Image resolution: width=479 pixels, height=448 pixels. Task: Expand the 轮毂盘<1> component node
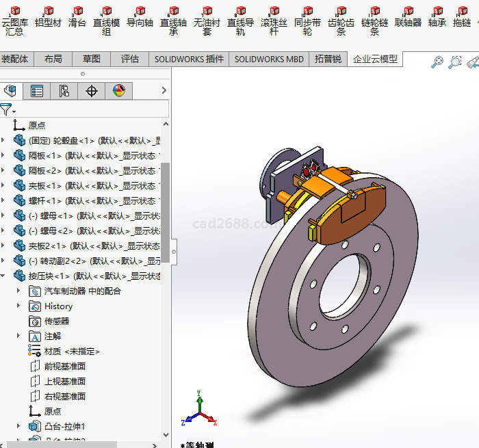[x=3, y=141]
